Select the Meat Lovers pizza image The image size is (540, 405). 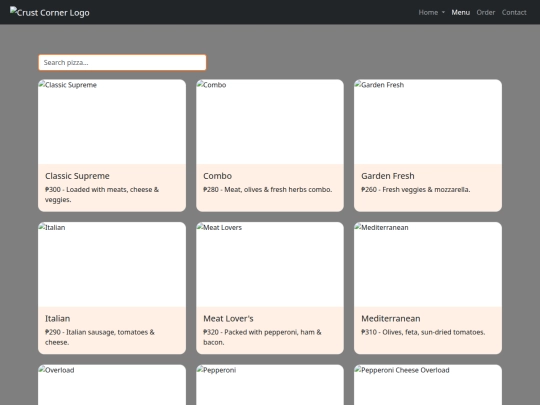[x=270, y=264]
